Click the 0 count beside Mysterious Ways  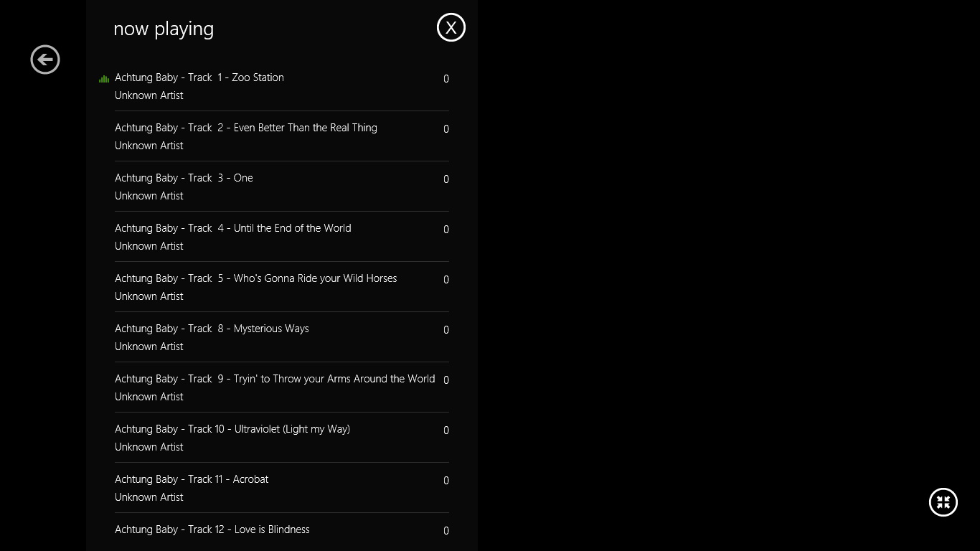[446, 330]
